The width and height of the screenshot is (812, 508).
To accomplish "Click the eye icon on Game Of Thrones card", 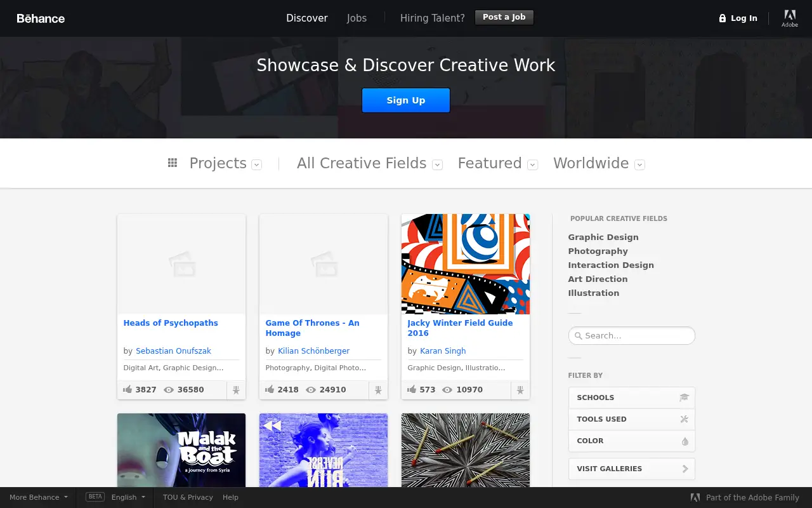I will (x=311, y=390).
